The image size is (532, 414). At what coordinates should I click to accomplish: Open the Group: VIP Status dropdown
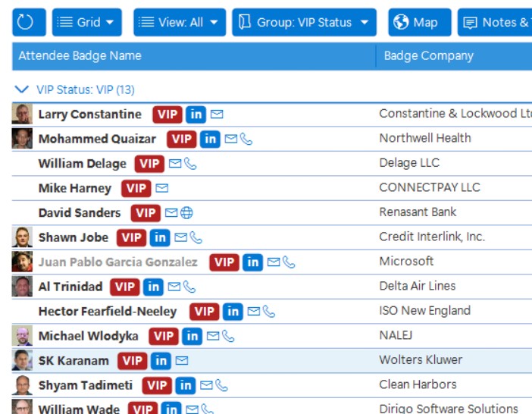(x=304, y=23)
